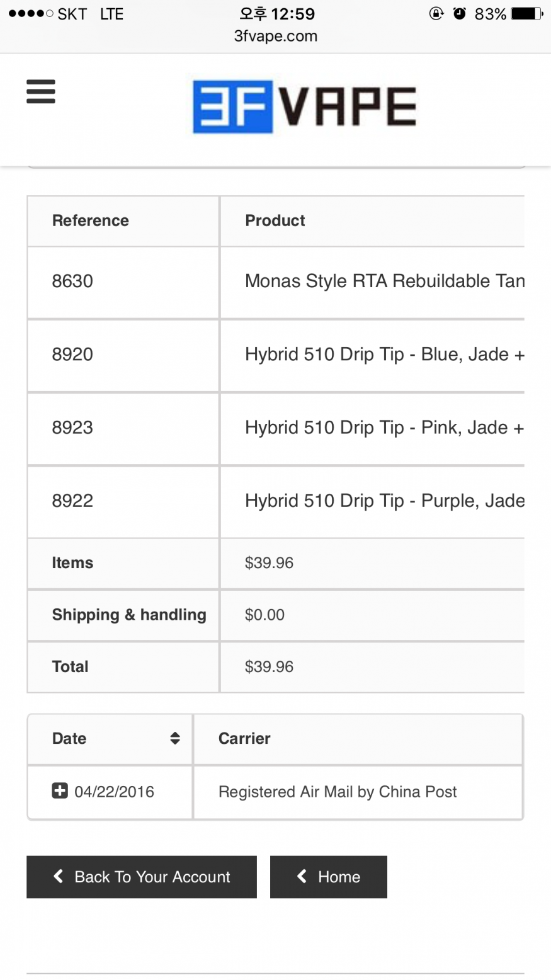Expand the 04/22/2016 row plus icon
Image resolution: width=551 pixels, height=980 pixels.
(60, 790)
